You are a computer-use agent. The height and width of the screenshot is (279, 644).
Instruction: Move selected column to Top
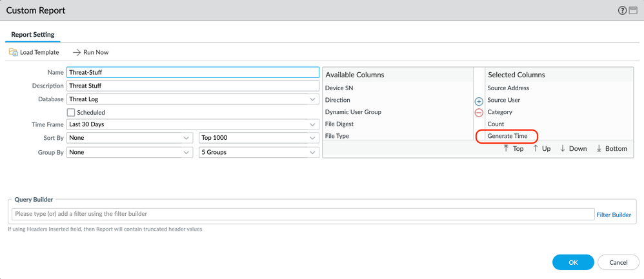click(x=514, y=149)
